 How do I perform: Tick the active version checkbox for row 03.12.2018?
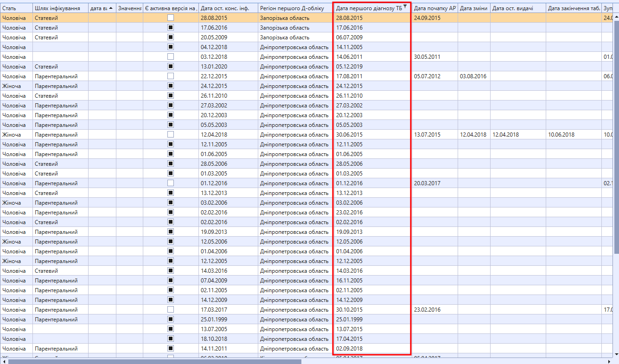171,56
